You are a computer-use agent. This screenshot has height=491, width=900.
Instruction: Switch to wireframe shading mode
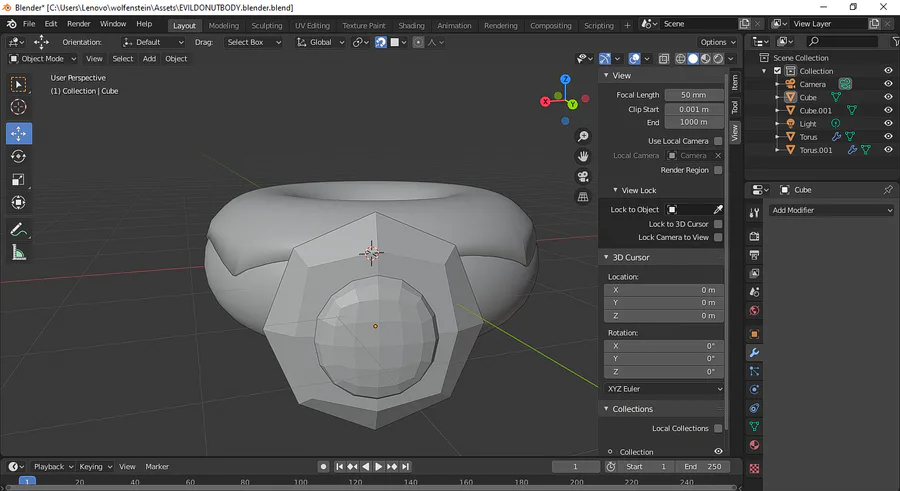coord(680,59)
